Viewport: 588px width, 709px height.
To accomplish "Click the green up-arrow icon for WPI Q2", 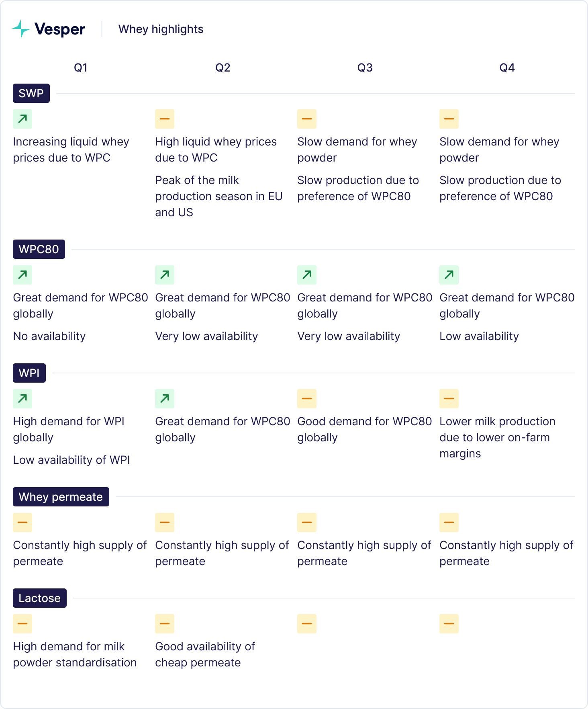I will (165, 399).
